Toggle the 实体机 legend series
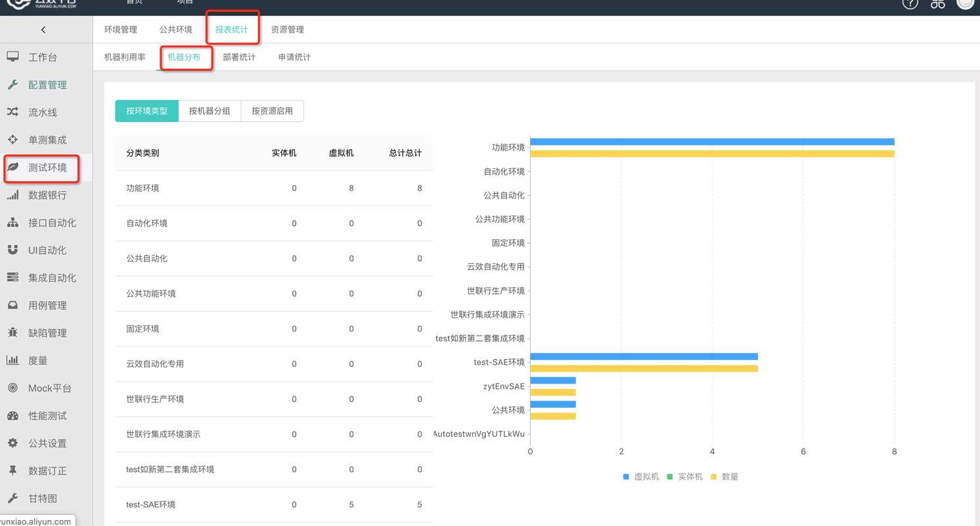Screen dimensions: 980x526 pos(684,477)
